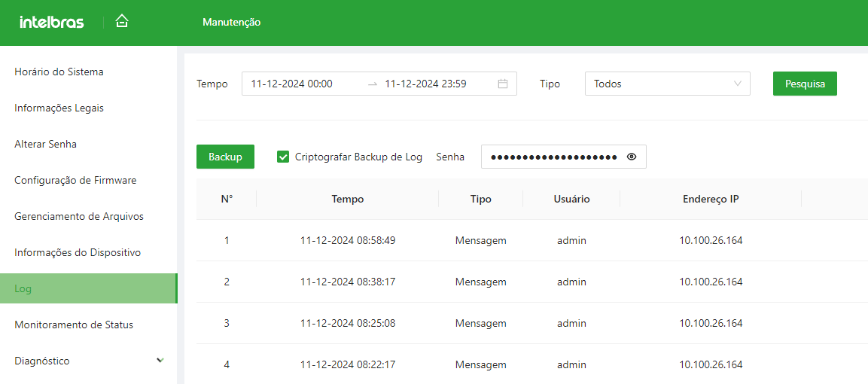
Task: Navigate to Gerenciamento de Arquivos
Action: pyautogui.click(x=79, y=216)
